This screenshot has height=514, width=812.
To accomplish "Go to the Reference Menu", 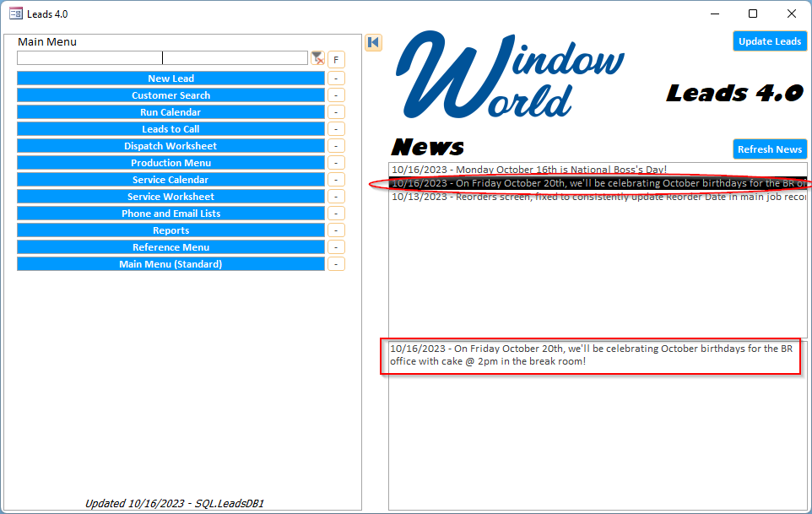I will (x=171, y=247).
